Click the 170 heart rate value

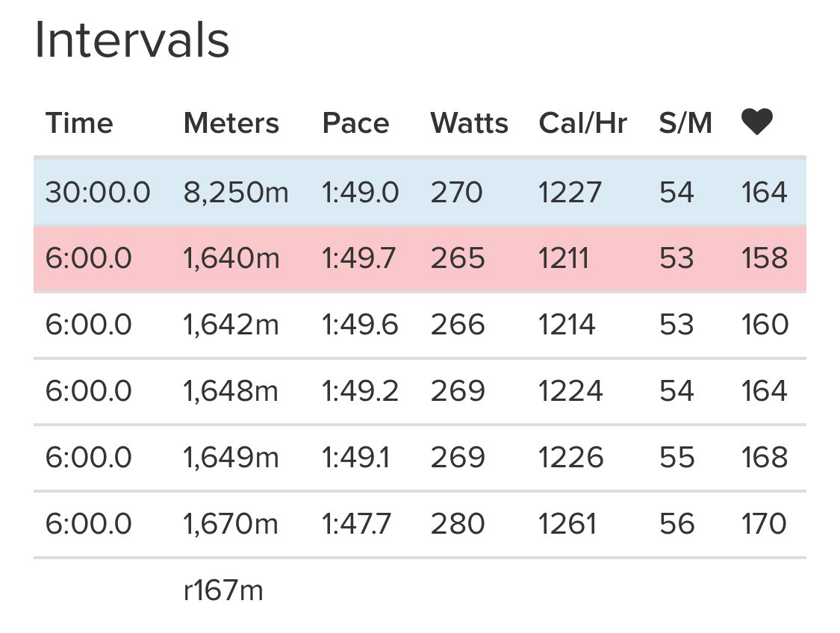[x=765, y=524]
